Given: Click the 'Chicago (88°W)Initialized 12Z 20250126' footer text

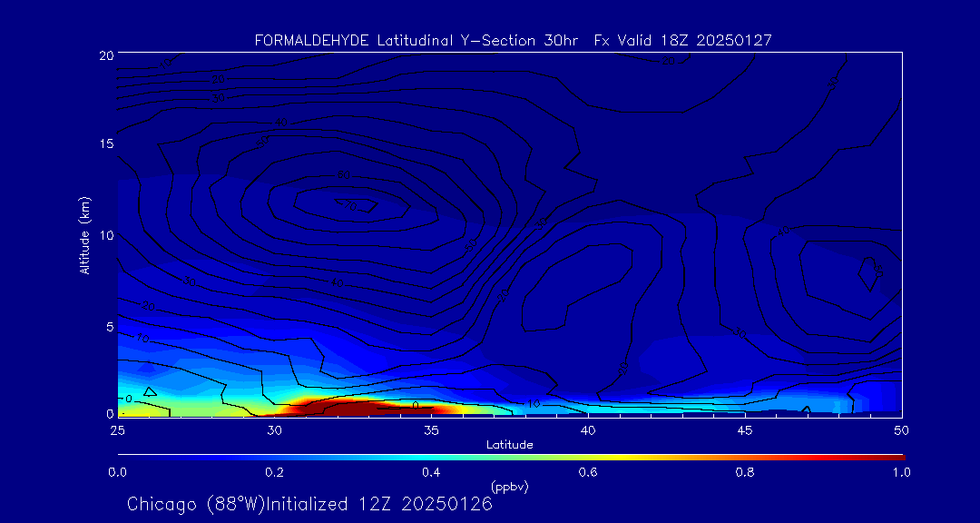Looking at the screenshot, I should coord(310,504).
